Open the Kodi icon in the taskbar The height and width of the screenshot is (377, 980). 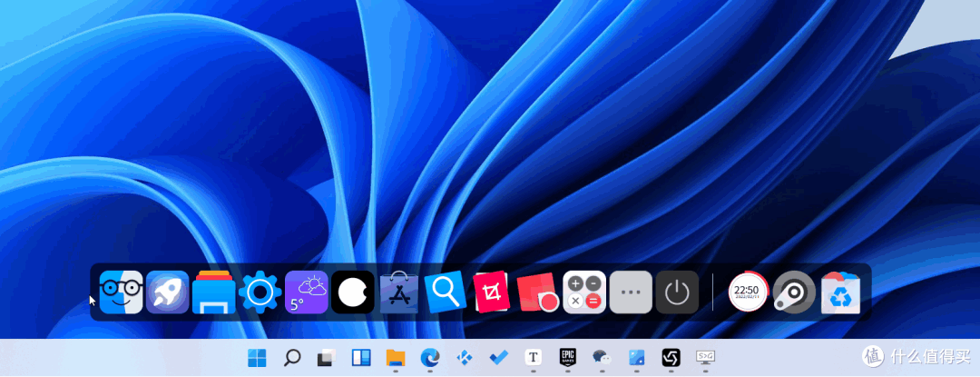click(x=465, y=358)
